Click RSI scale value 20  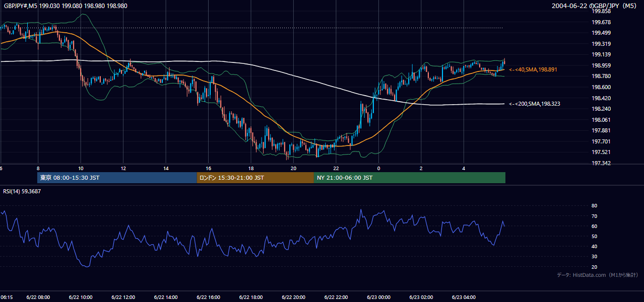(x=594, y=267)
